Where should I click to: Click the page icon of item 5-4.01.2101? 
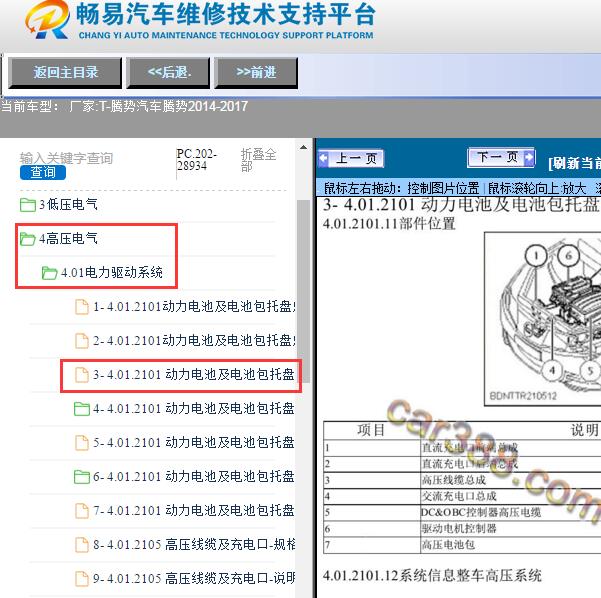pyautogui.click(x=82, y=443)
